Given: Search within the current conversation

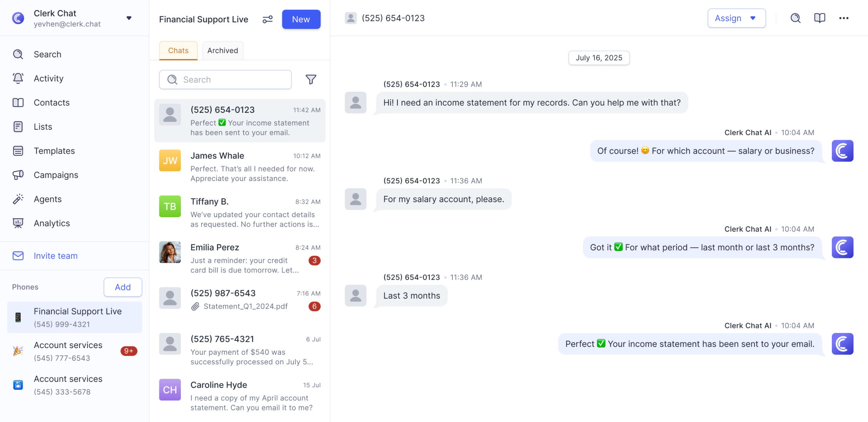Looking at the screenshot, I should [x=795, y=18].
